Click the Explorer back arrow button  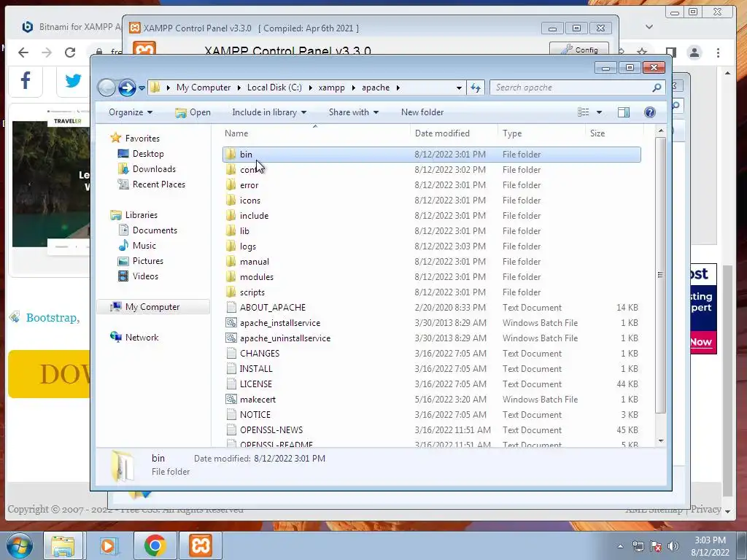coord(107,87)
